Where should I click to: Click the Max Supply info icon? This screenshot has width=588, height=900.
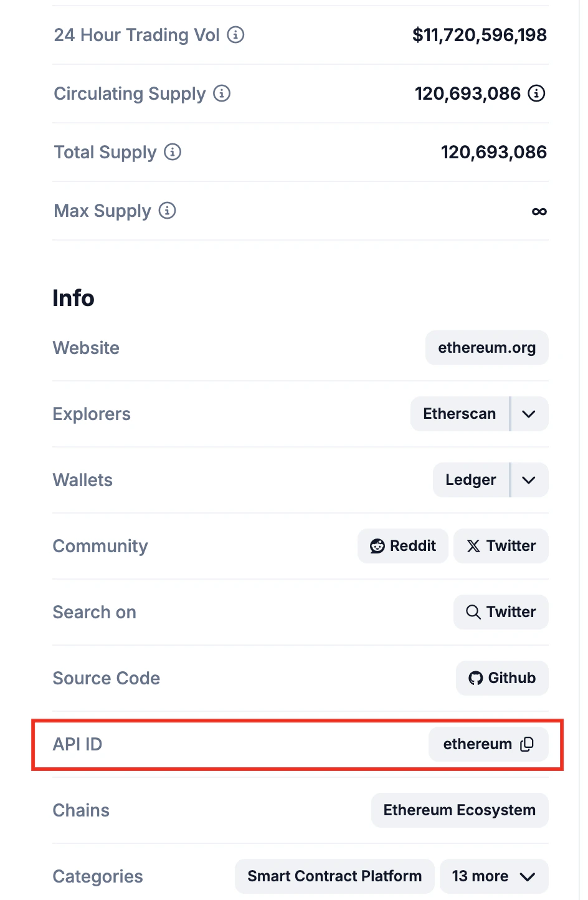point(167,211)
